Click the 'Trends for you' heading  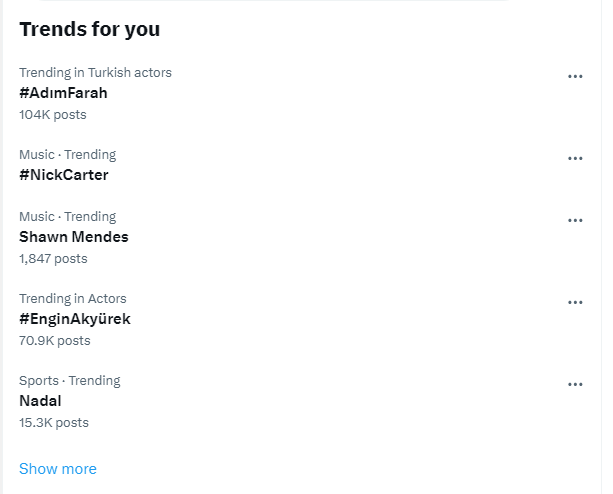[x=89, y=29]
